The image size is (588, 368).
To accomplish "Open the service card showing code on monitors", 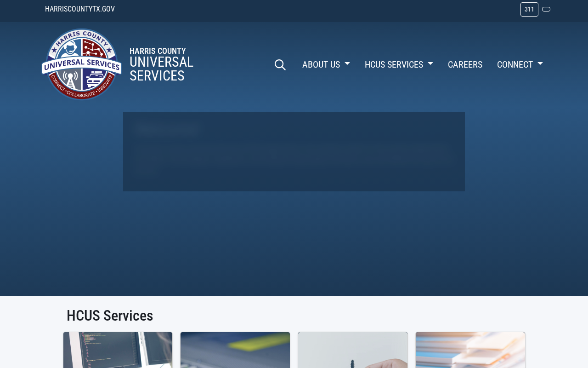I will point(118,350).
